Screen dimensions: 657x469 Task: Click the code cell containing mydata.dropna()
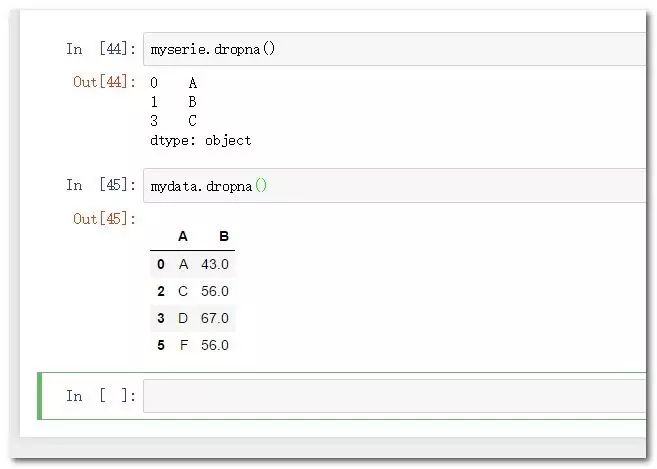394,186
